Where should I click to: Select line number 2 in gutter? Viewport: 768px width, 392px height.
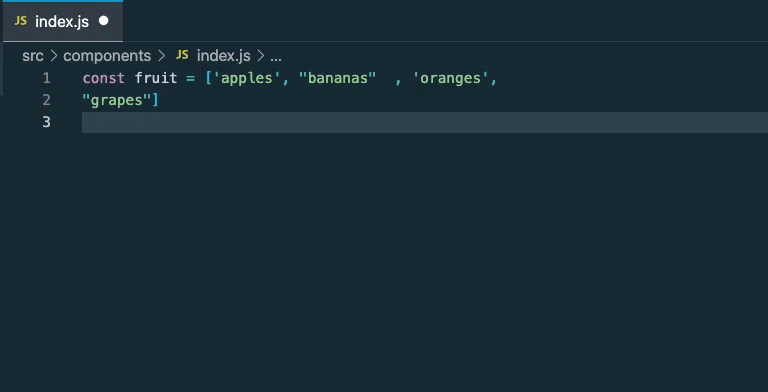click(x=46, y=100)
